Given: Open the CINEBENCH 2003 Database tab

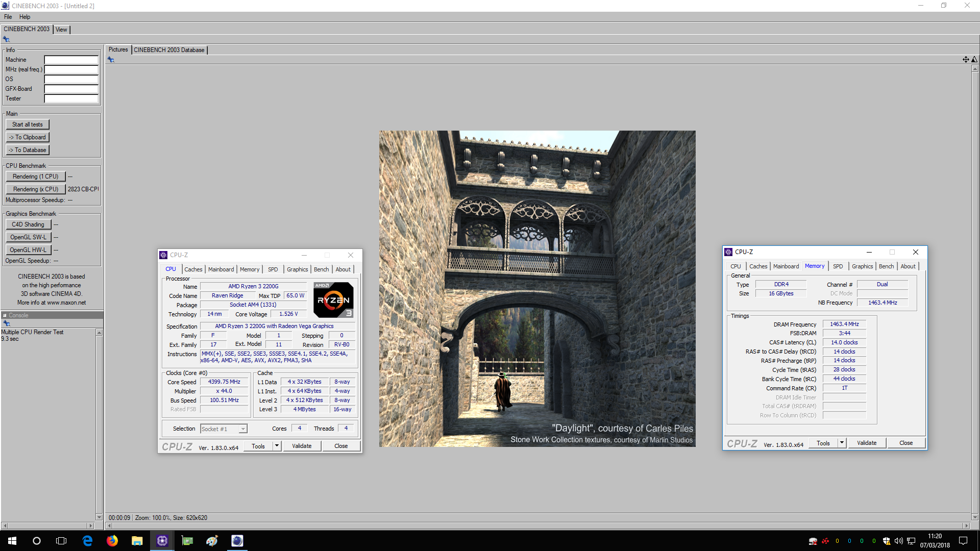Looking at the screenshot, I should (x=169, y=50).
